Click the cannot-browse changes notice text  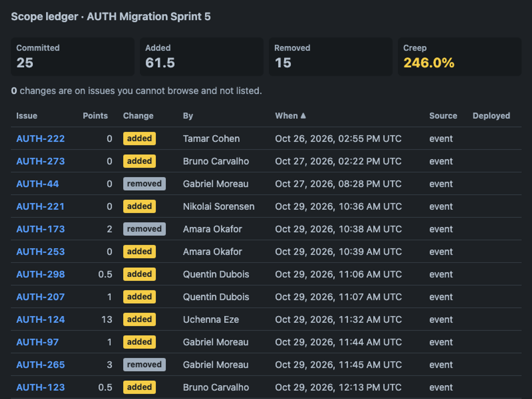point(137,91)
